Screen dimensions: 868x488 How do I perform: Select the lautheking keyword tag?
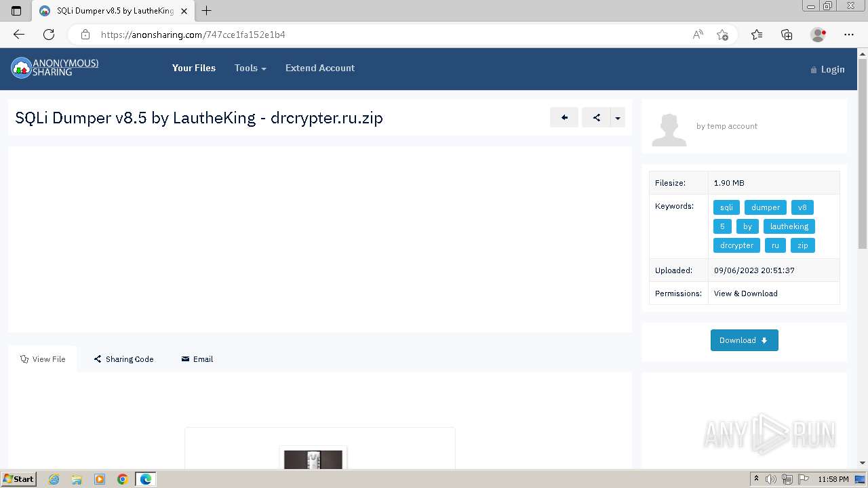click(x=789, y=226)
